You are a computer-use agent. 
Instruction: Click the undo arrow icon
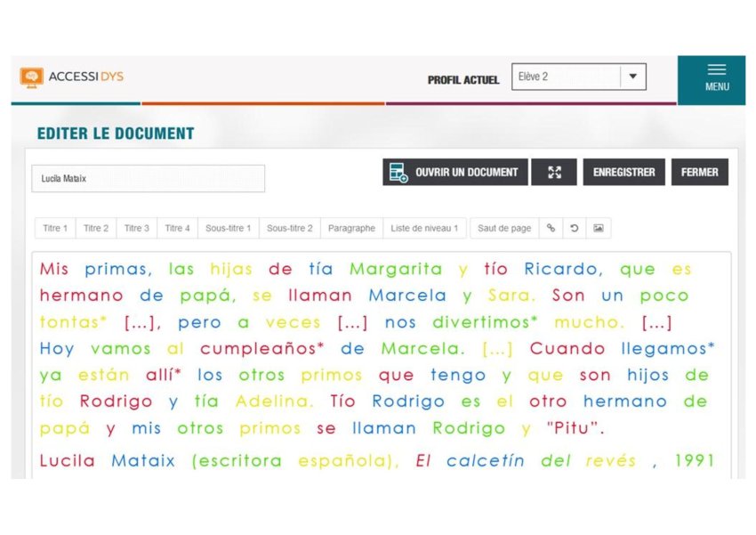click(x=575, y=228)
